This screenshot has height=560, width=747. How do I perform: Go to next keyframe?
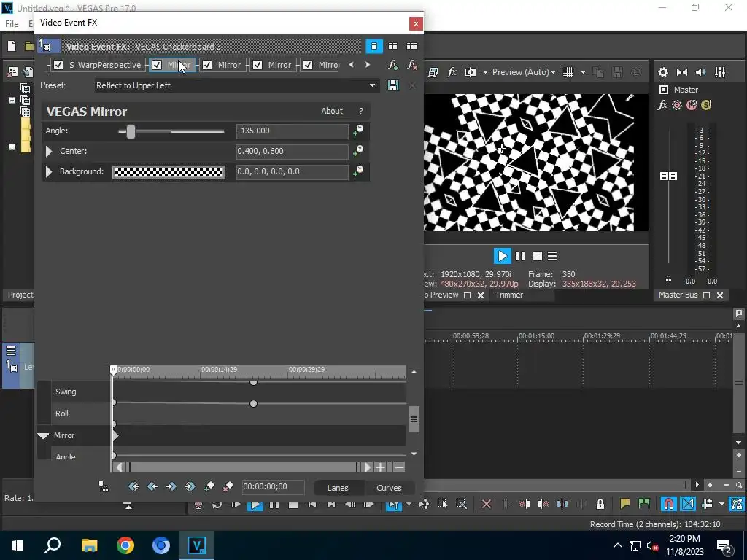171,486
